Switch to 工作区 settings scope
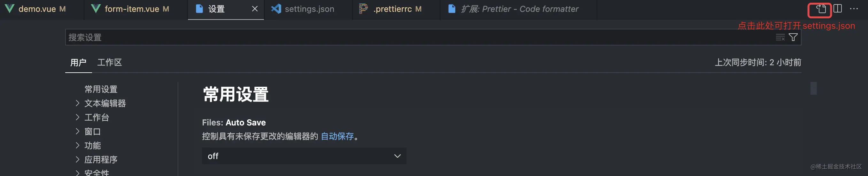 [110, 62]
